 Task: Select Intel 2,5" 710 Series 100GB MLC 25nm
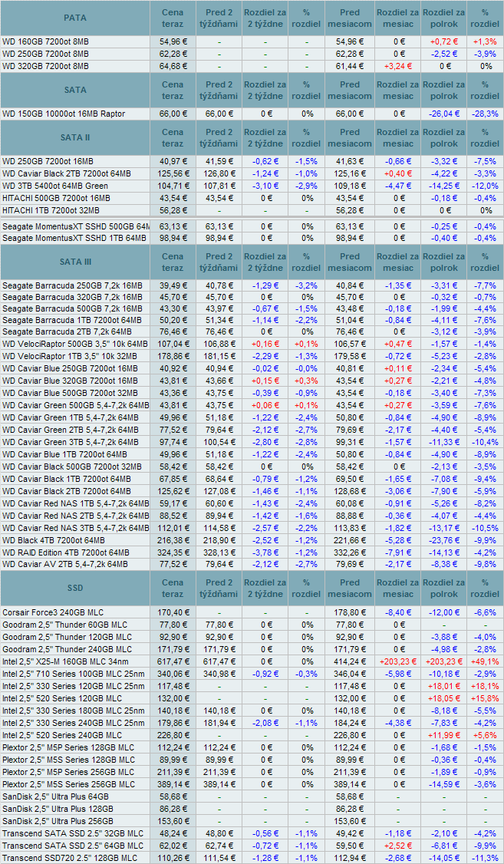pos(74,674)
